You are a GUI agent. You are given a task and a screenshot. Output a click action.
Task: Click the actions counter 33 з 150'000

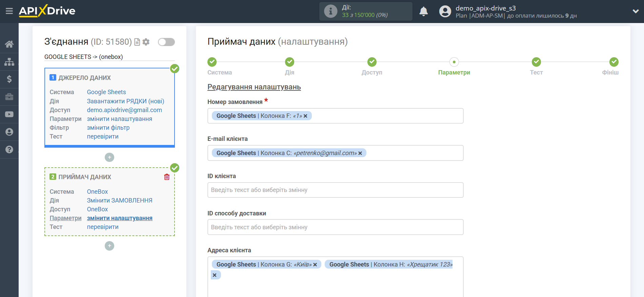coord(365,15)
